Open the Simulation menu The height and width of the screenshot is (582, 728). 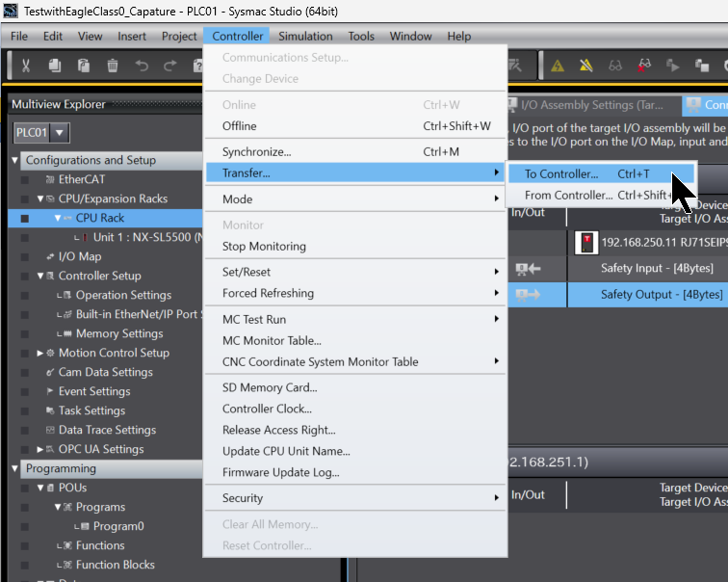pyautogui.click(x=305, y=37)
